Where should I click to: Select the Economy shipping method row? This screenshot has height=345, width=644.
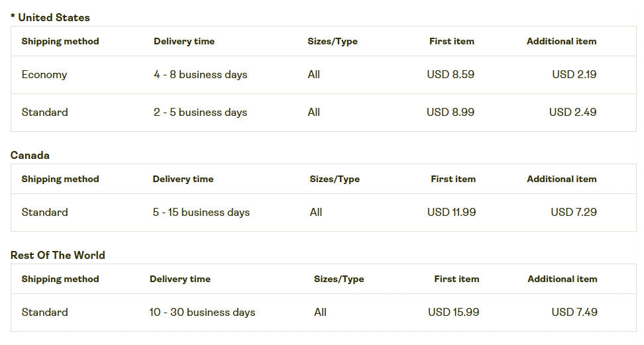[44, 75]
